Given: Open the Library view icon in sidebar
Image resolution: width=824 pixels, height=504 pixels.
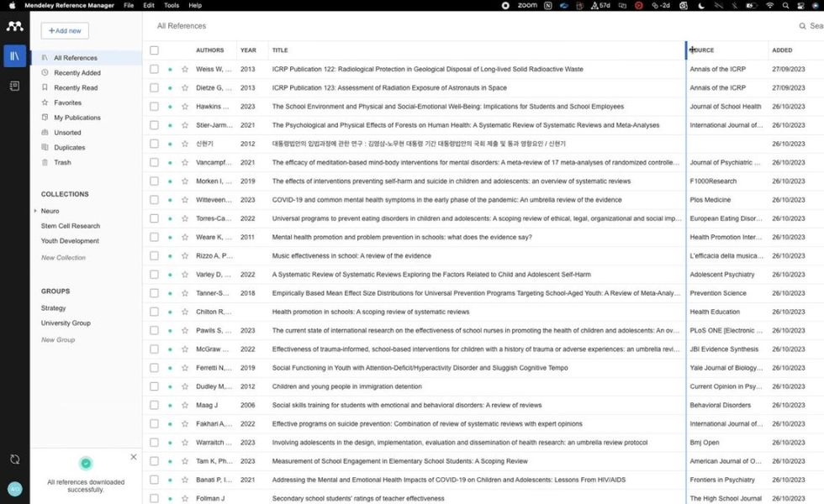Looking at the screenshot, I should pyautogui.click(x=15, y=55).
